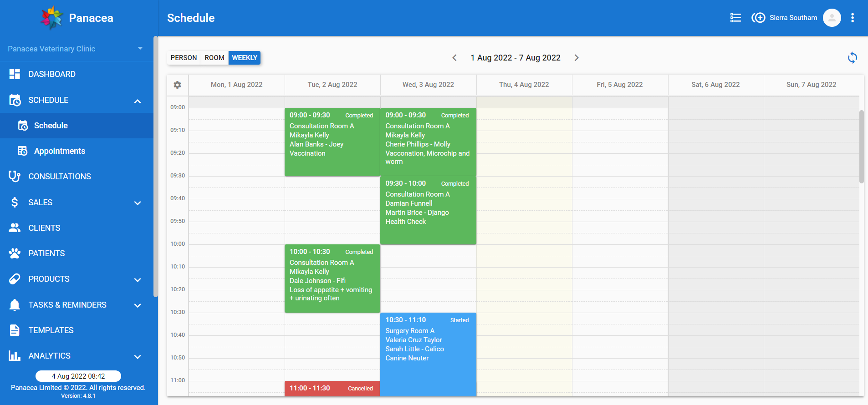
Task: Open Sarah Little - Calico surgery appointment
Action: pos(428,354)
